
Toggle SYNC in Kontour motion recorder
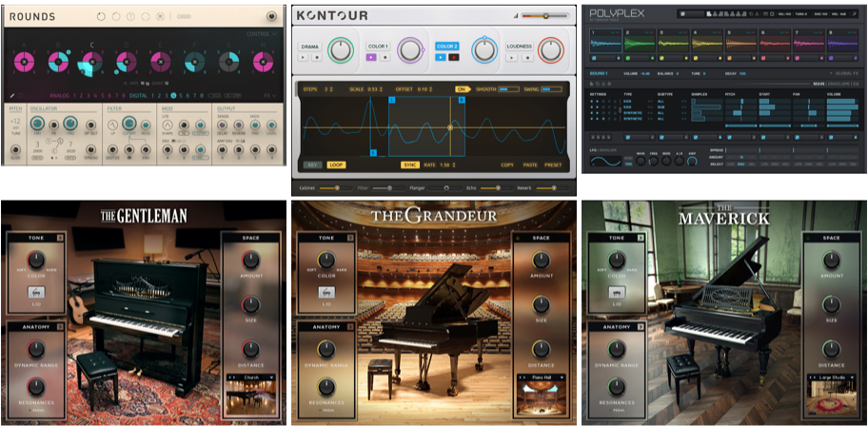(x=409, y=165)
